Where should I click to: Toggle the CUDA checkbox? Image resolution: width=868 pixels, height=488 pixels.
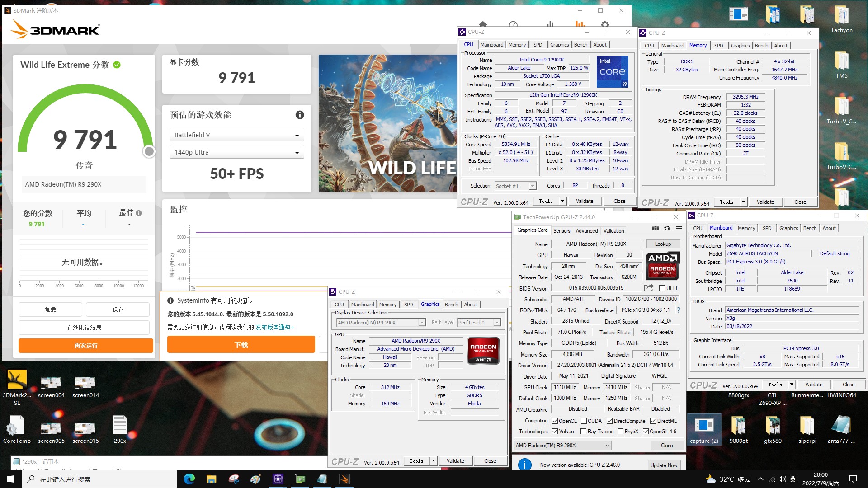tap(584, 421)
